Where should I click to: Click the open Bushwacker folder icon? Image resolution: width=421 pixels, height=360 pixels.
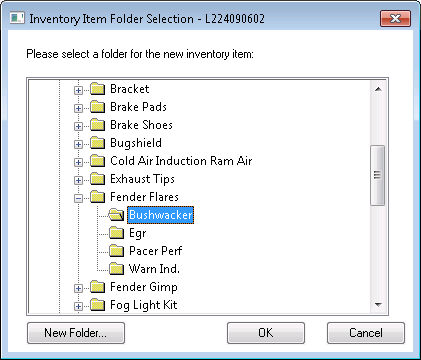(x=116, y=215)
